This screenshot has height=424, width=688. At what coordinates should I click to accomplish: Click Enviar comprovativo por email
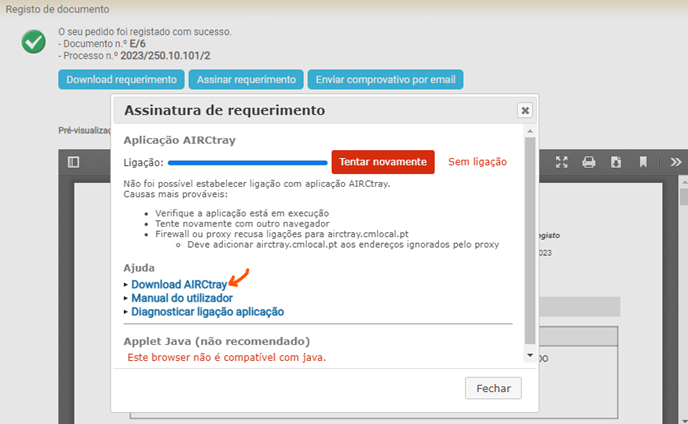(385, 80)
